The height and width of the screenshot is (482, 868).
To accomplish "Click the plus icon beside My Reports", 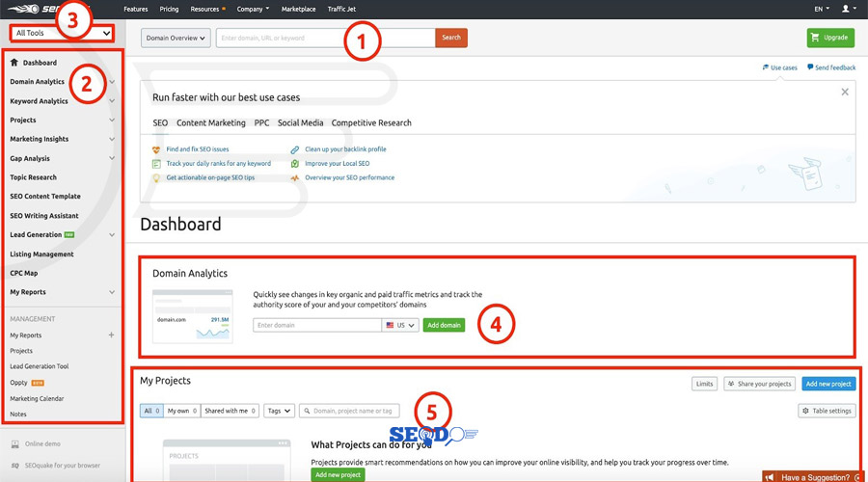I will tap(112, 335).
